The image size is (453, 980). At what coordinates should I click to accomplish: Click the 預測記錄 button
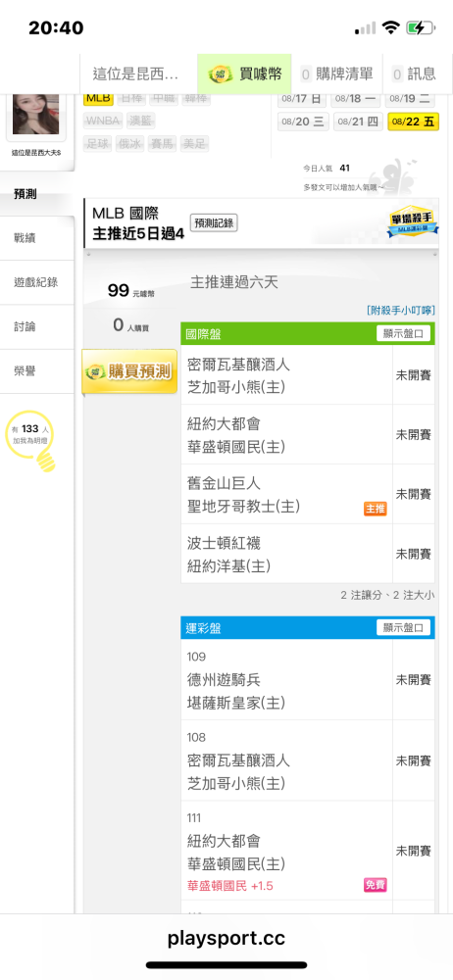point(214,223)
